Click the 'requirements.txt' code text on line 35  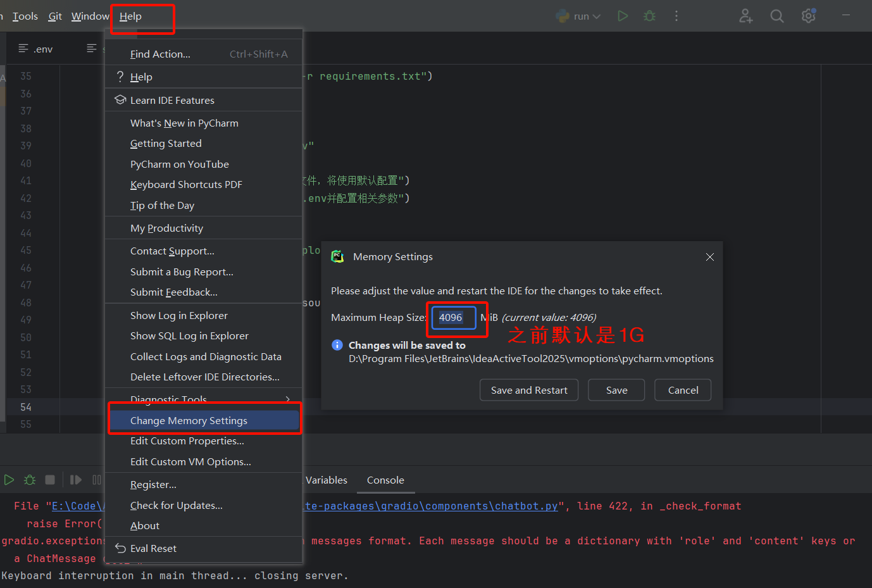point(370,76)
